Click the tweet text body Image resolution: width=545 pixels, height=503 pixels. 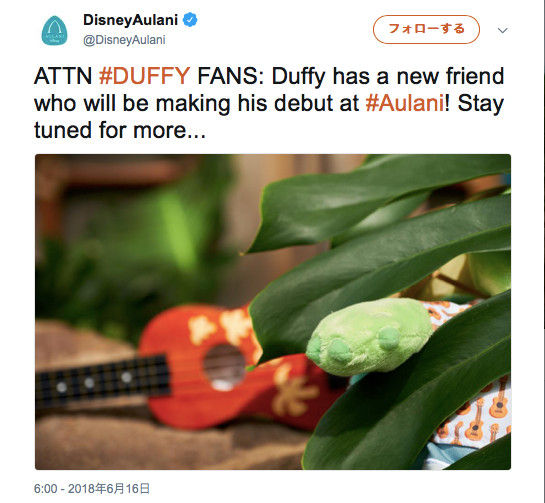click(x=269, y=103)
